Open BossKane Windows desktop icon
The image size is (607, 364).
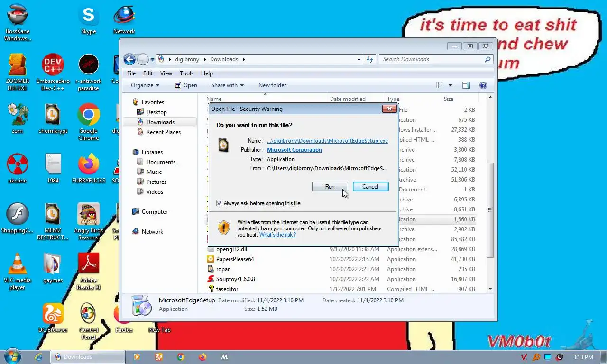pyautogui.click(x=18, y=23)
